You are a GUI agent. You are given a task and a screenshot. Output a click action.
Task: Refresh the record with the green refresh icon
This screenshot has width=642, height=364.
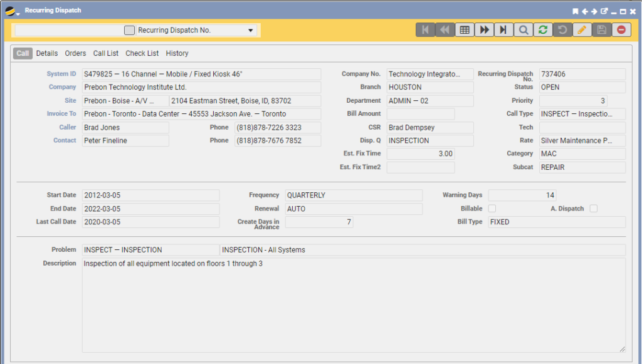542,29
